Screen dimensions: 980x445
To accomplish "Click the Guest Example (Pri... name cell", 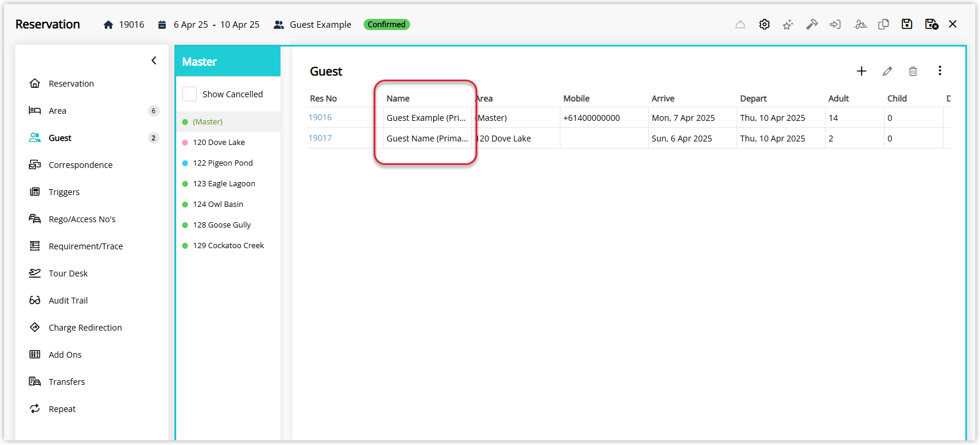I will (x=427, y=118).
